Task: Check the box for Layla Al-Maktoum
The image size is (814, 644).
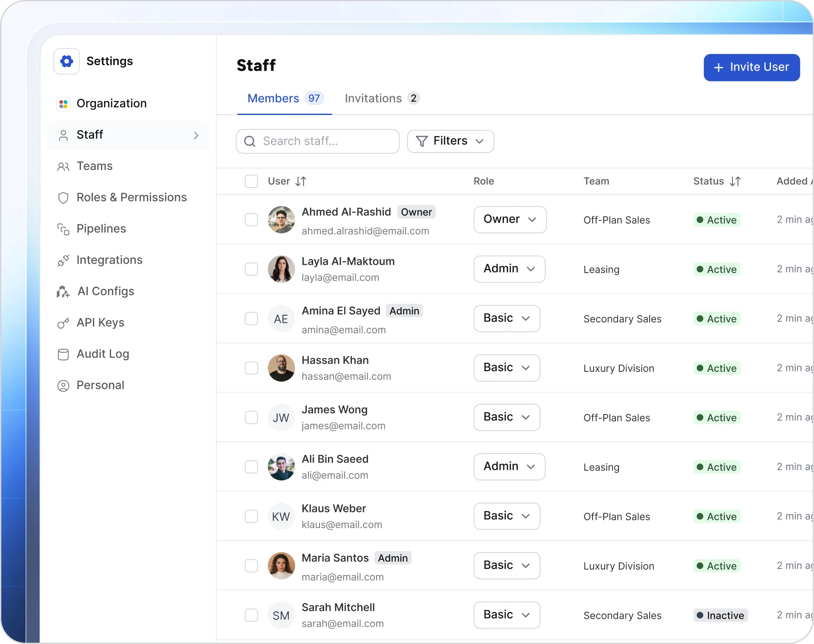Action: 251,269
